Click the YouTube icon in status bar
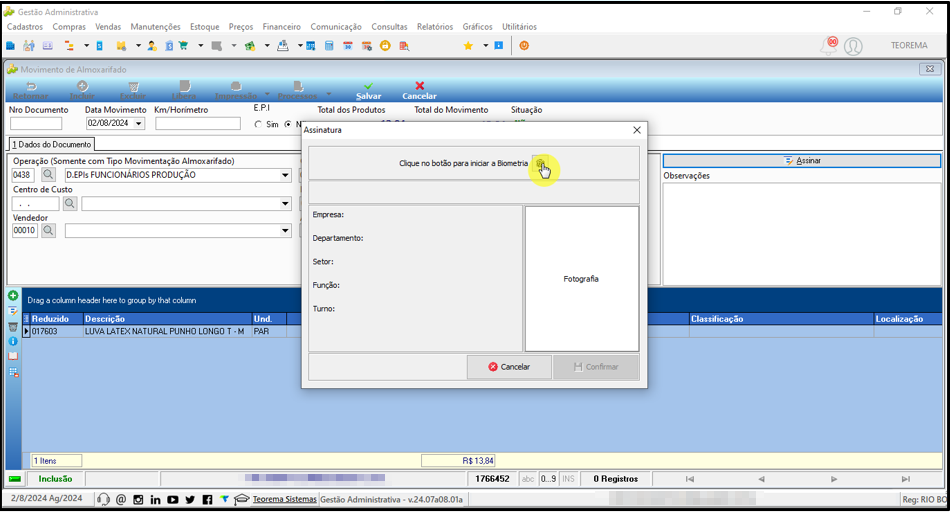Image resolution: width=950 pixels, height=512 pixels. coord(173,499)
